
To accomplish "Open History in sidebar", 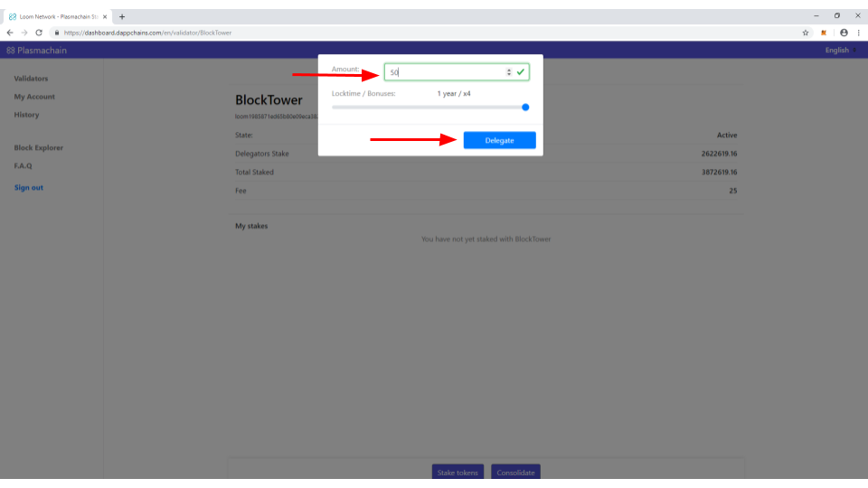I will [26, 115].
